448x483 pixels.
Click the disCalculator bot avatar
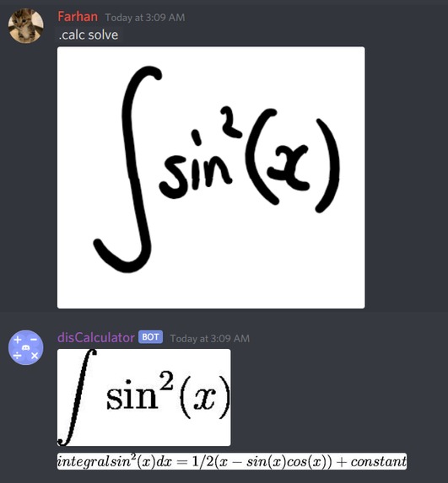(25, 347)
